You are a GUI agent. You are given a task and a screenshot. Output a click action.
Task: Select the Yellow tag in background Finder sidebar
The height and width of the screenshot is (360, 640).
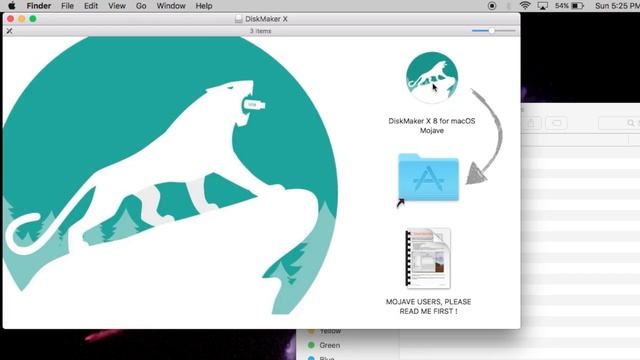pos(325,331)
